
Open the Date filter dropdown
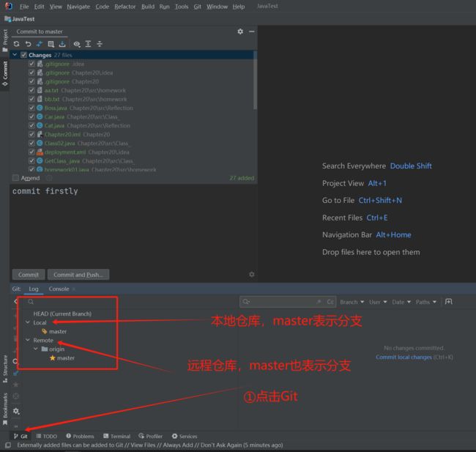point(401,302)
